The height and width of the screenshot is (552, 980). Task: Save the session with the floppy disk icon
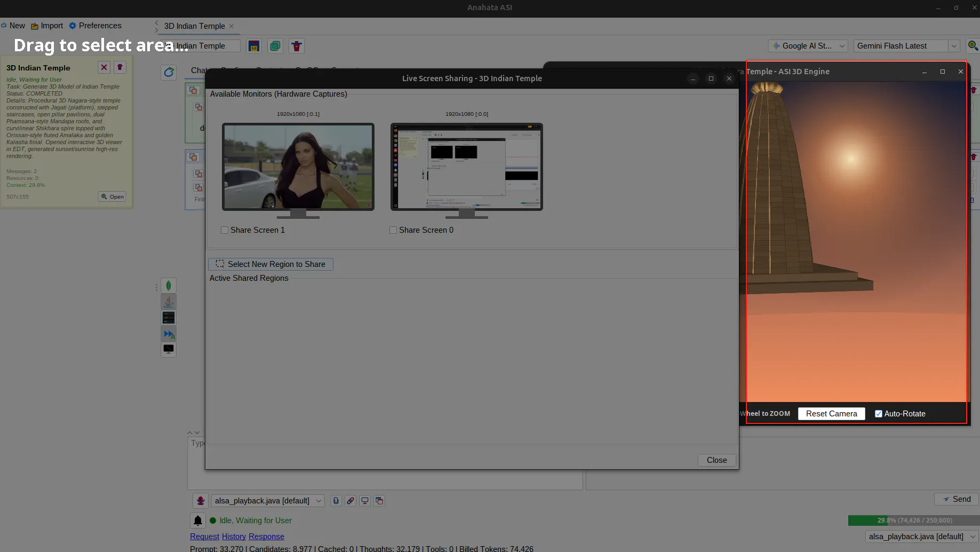point(254,46)
